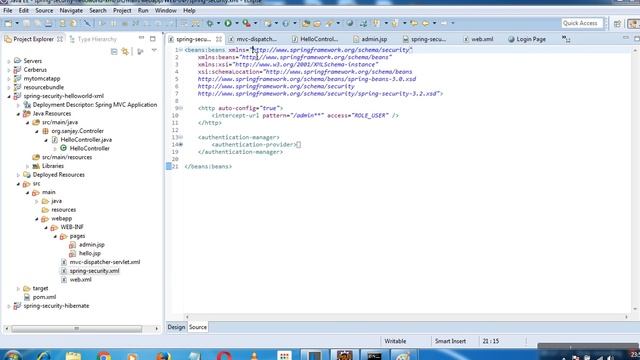Open the Source menu
640x360 pixels.
coord(44,10)
